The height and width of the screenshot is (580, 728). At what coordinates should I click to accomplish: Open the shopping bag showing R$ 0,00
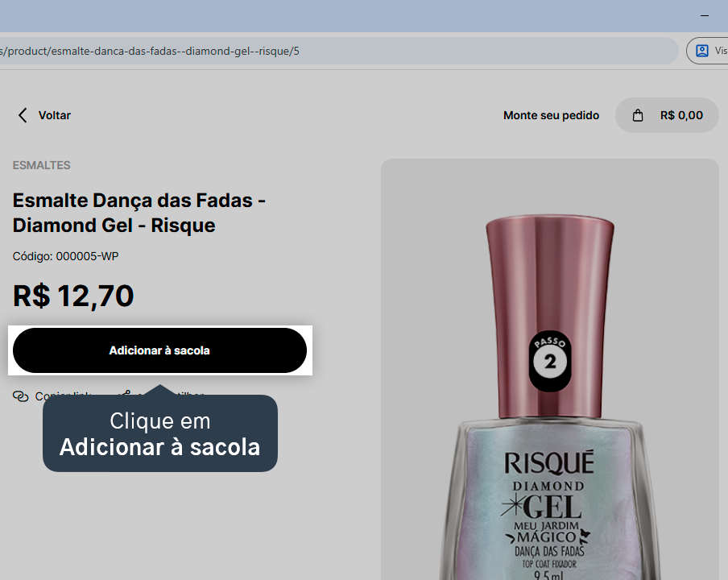tap(667, 115)
